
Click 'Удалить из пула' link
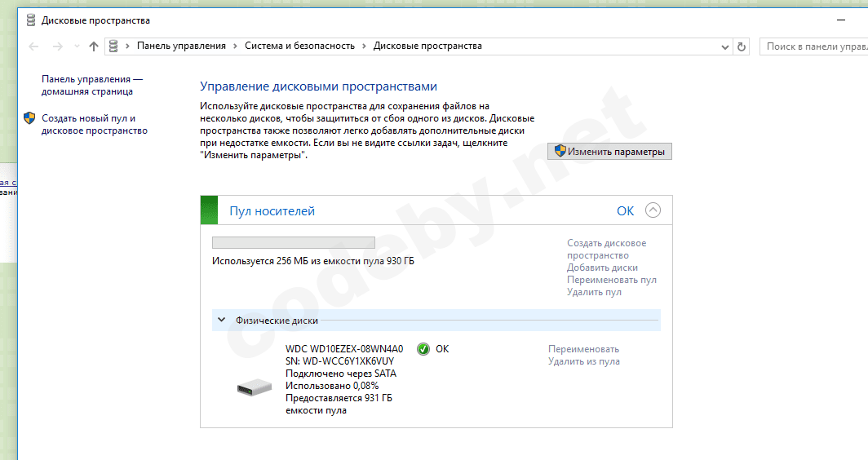(584, 361)
